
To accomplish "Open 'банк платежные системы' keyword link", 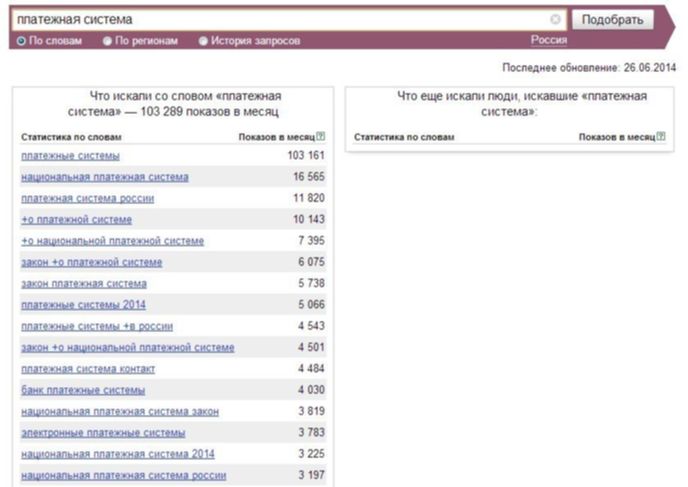I will click(x=83, y=390).
